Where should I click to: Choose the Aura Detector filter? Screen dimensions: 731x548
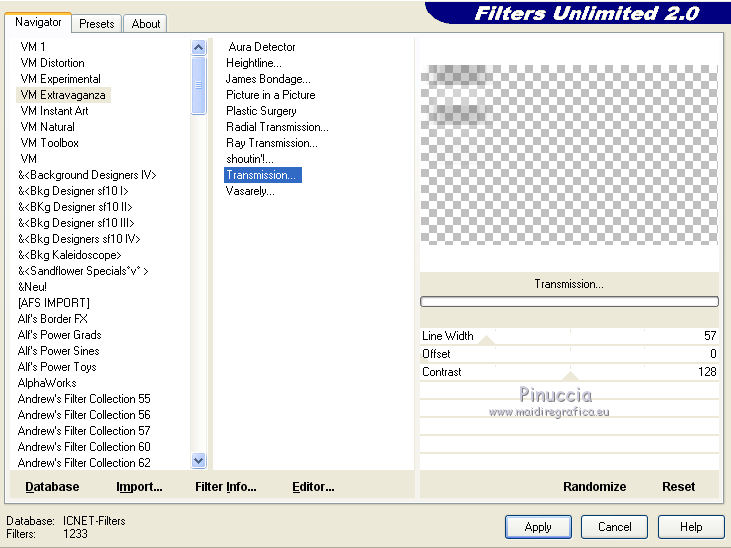pos(262,47)
